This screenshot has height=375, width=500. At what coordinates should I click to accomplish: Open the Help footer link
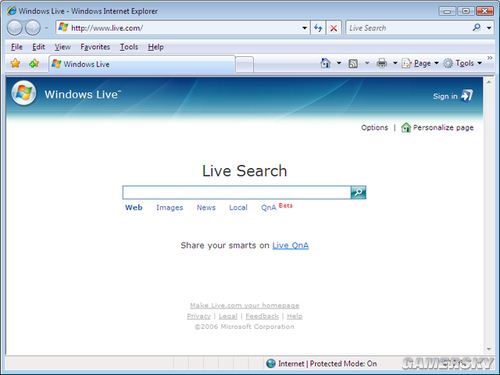click(x=295, y=316)
